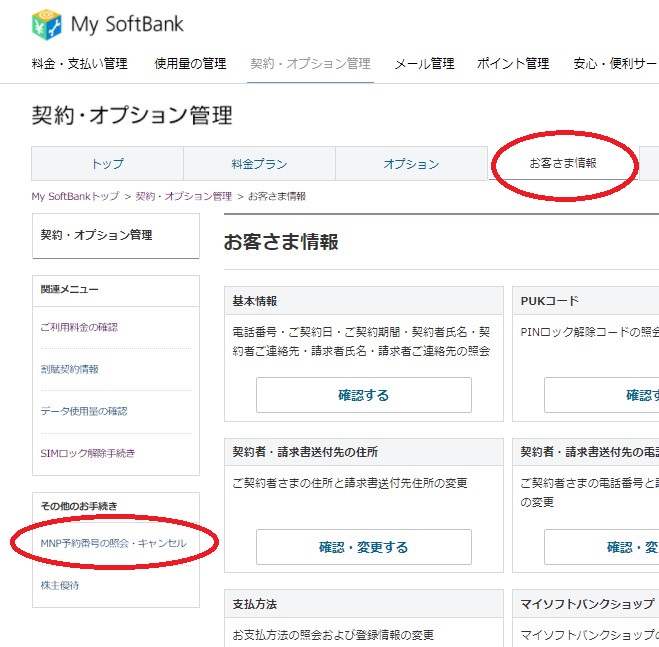Open メール管理 navigation item
Screen dimensions: 659x647
coord(424,63)
